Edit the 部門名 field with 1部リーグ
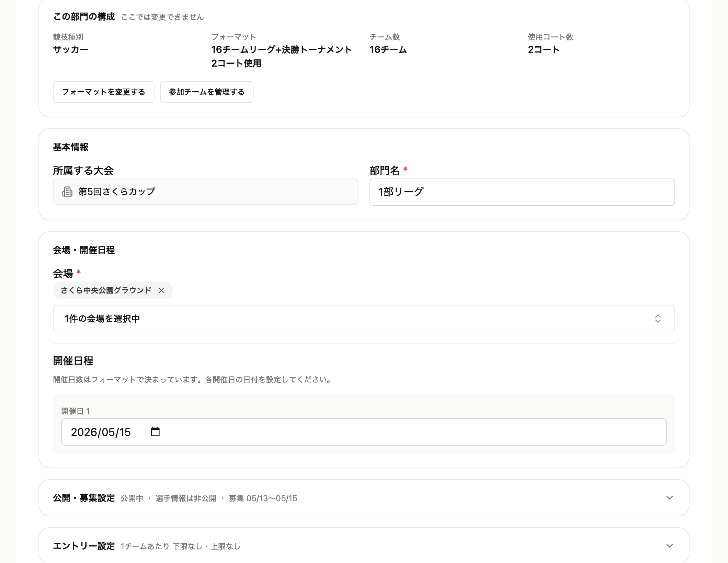Image resolution: width=728 pixels, height=563 pixels. (x=522, y=192)
